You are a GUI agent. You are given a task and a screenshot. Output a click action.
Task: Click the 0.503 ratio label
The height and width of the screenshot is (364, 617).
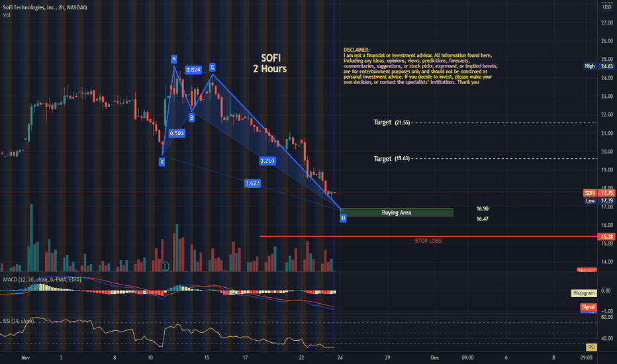click(x=177, y=133)
